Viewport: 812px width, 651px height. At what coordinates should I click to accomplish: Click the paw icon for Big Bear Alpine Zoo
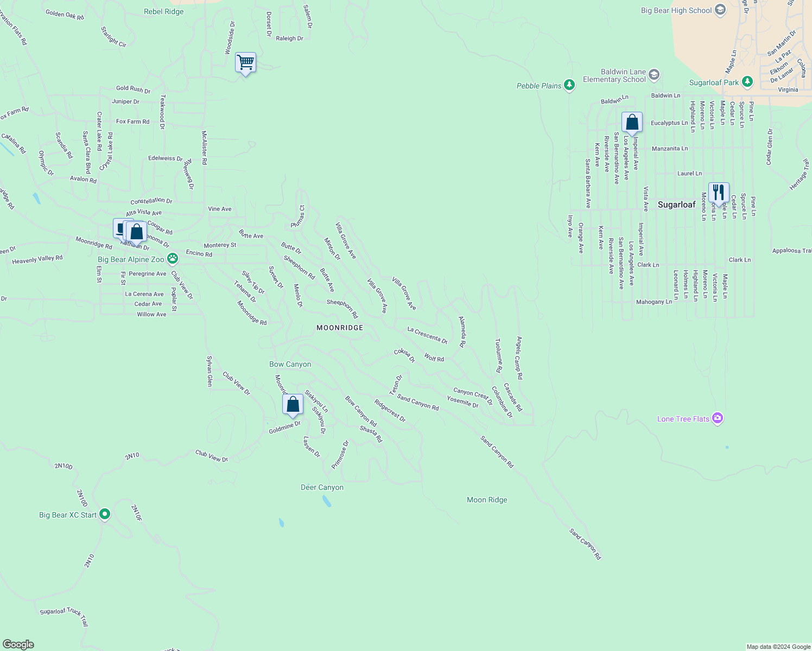(172, 259)
